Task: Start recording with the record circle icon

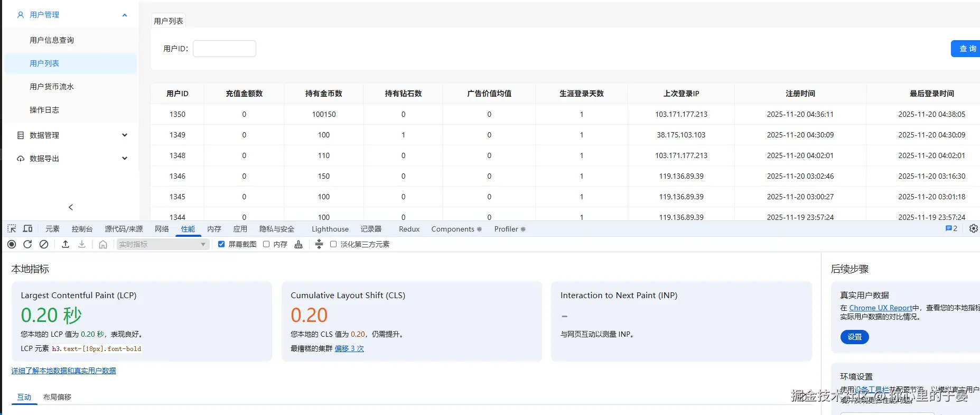Action: pos(12,244)
